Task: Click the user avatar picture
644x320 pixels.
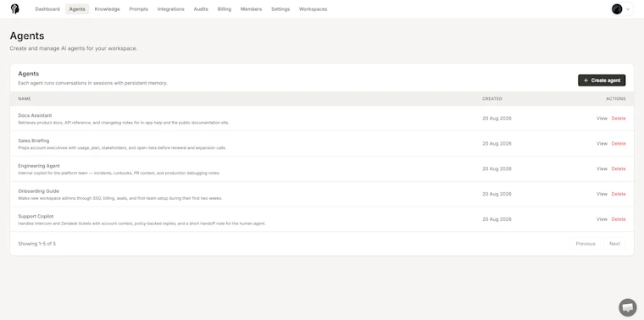Action: 617,9
